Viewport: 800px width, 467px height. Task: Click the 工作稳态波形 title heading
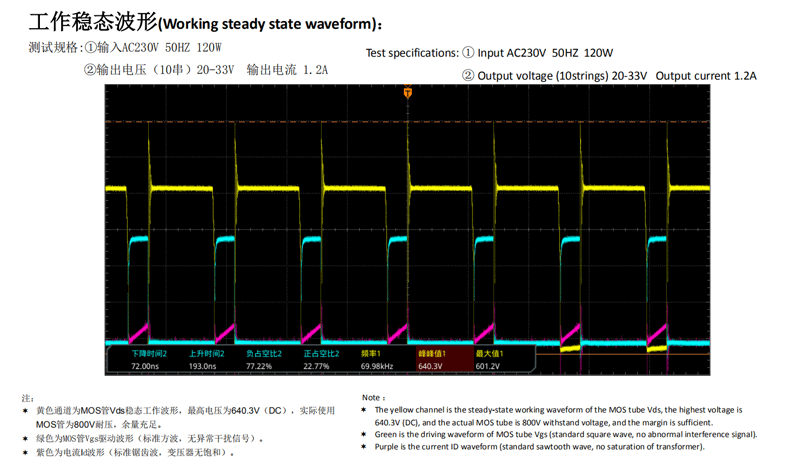tap(206, 23)
